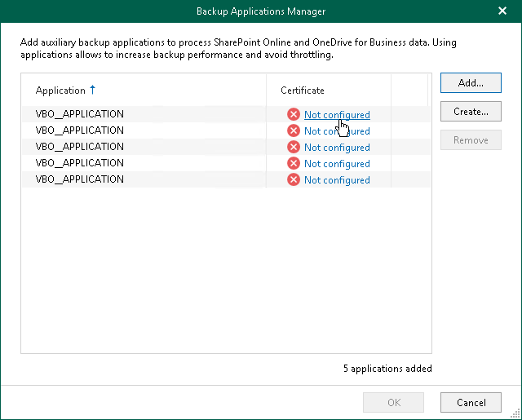Select the first VBO_APPLICATION row
The image size is (522, 420).
point(226,114)
